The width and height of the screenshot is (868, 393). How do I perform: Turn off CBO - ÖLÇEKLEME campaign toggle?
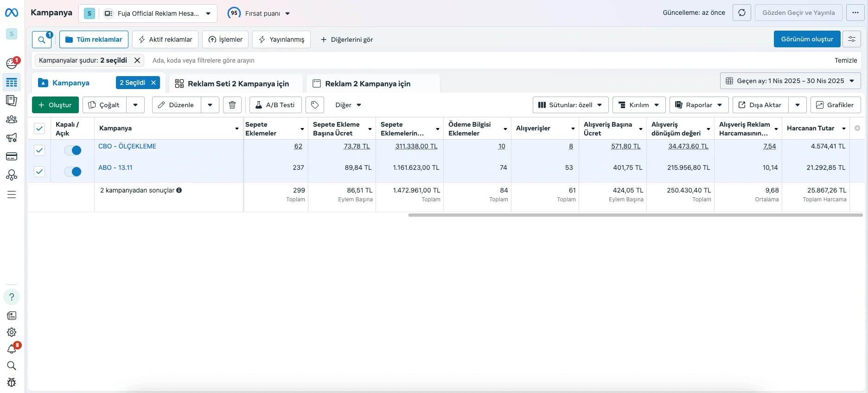[73, 150]
